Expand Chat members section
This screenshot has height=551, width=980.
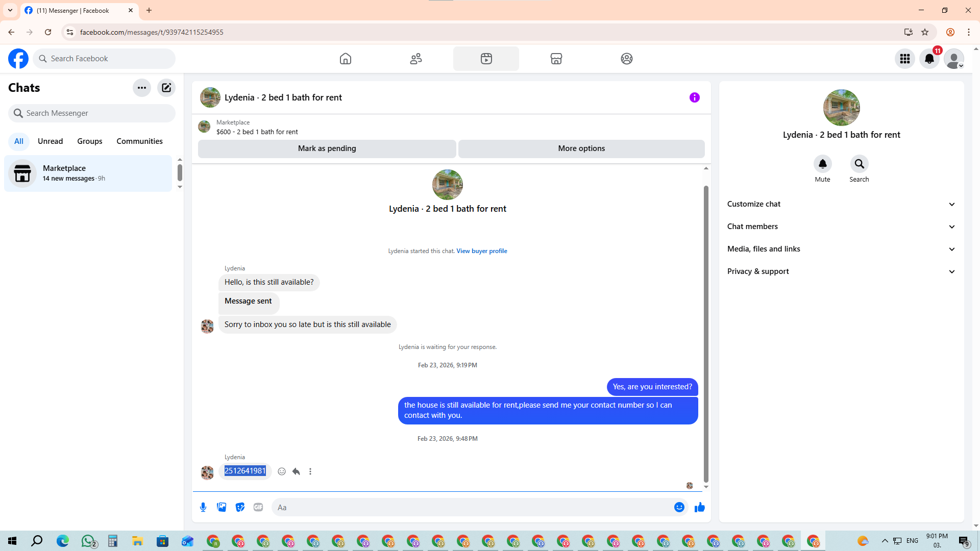[841, 227]
